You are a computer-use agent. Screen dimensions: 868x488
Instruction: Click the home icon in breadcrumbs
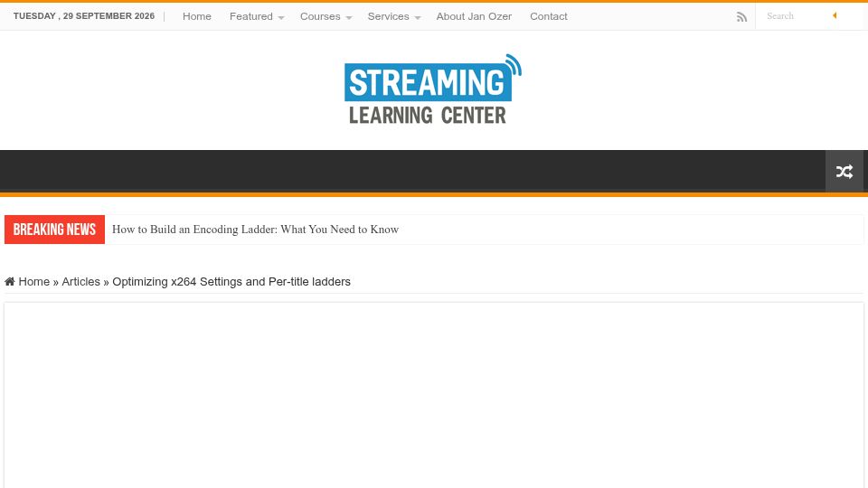pos(9,282)
